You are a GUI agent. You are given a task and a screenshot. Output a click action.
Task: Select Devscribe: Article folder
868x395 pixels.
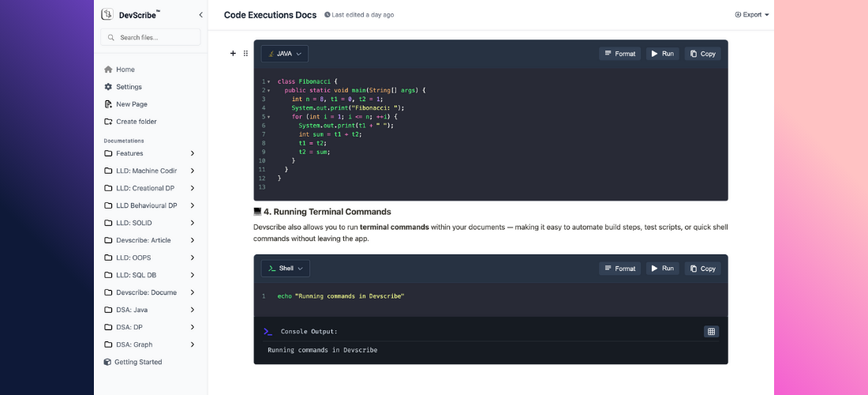144,240
